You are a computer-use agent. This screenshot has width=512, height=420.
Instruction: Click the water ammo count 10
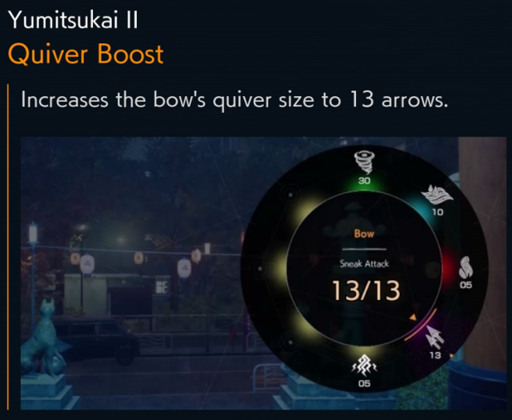[438, 212]
